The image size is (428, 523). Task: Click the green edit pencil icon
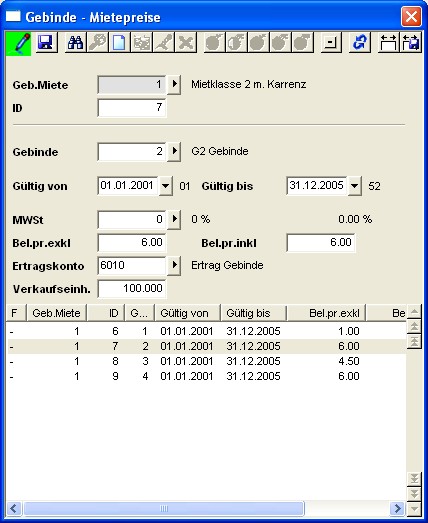point(18,43)
